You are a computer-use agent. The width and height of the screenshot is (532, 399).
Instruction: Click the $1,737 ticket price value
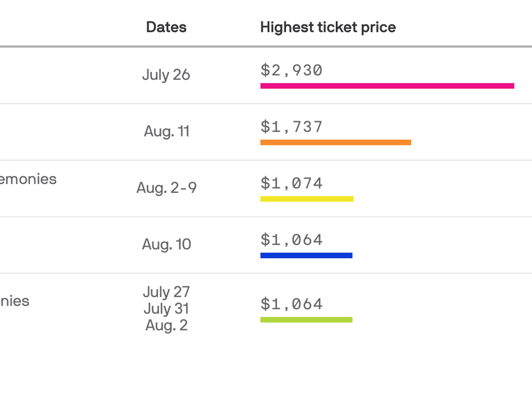pos(291,127)
